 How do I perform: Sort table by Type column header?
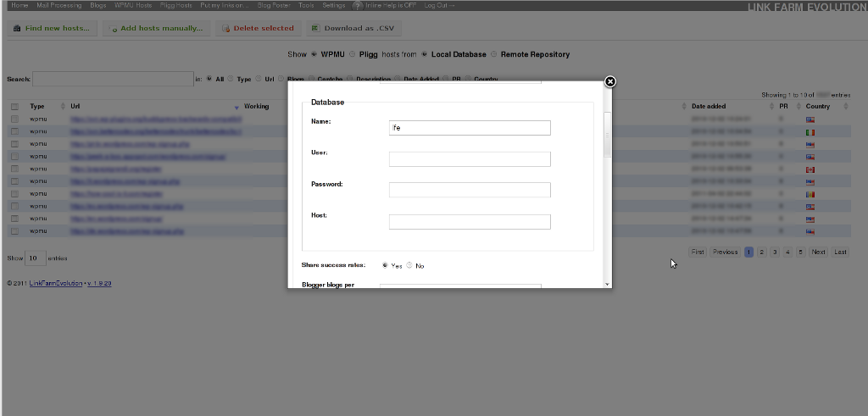[x=37, y=106]
